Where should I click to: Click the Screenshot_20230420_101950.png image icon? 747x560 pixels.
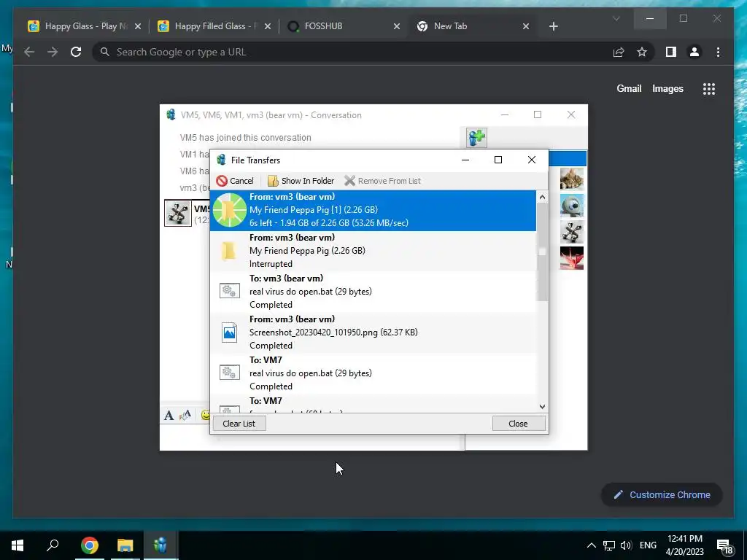[x=229, y=332]
